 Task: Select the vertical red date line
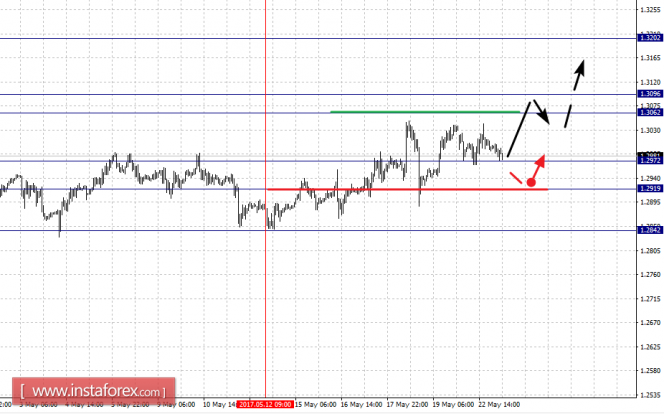(x=266, y=199)
